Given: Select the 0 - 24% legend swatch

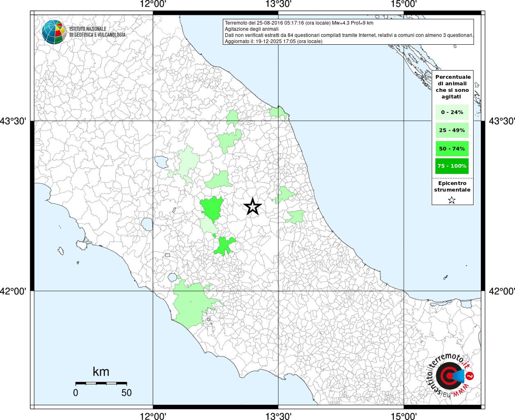Looking at the screenshot, I should pyautogui.click(x=452, y=112).
